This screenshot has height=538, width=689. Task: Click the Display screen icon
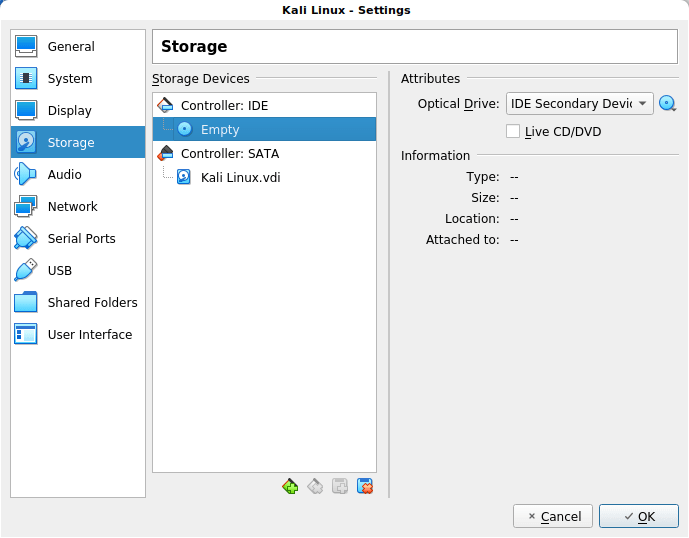coord(25,110)
